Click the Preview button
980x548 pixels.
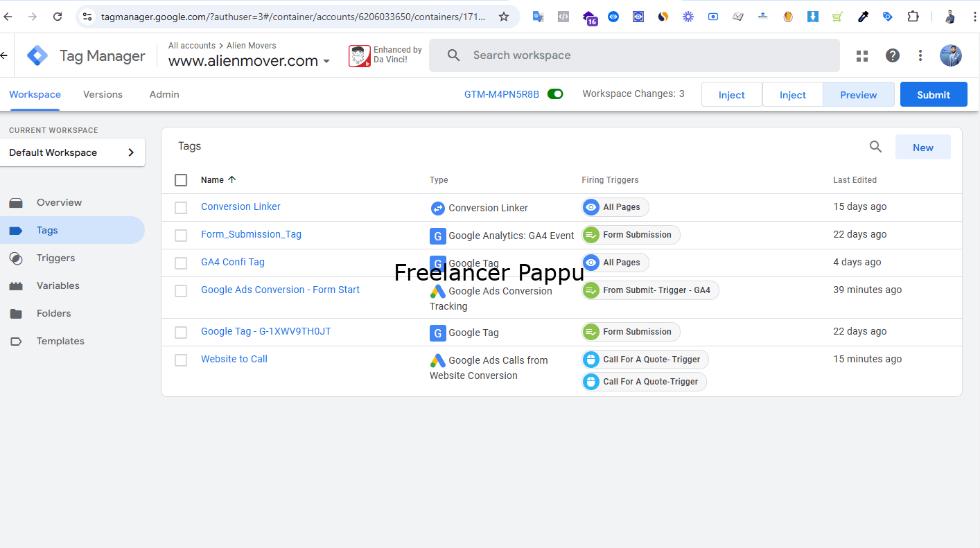pyautogui.click(x=858, y=94)
